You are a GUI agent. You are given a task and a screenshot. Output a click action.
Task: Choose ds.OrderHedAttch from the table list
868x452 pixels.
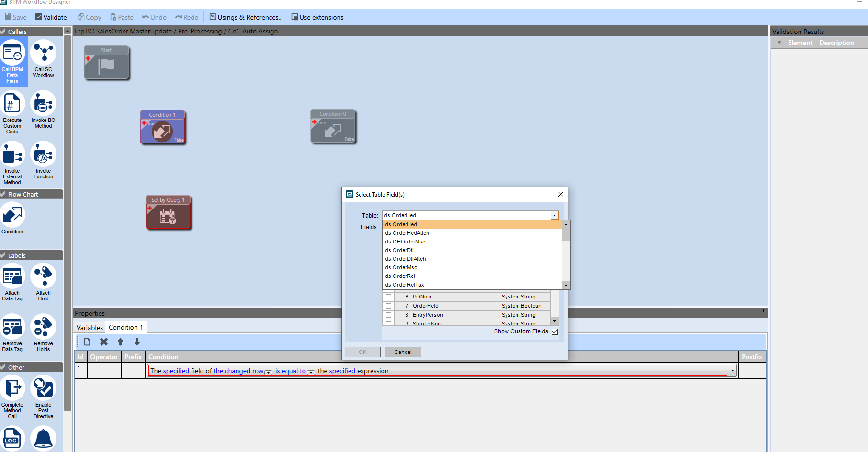(472, 233)
